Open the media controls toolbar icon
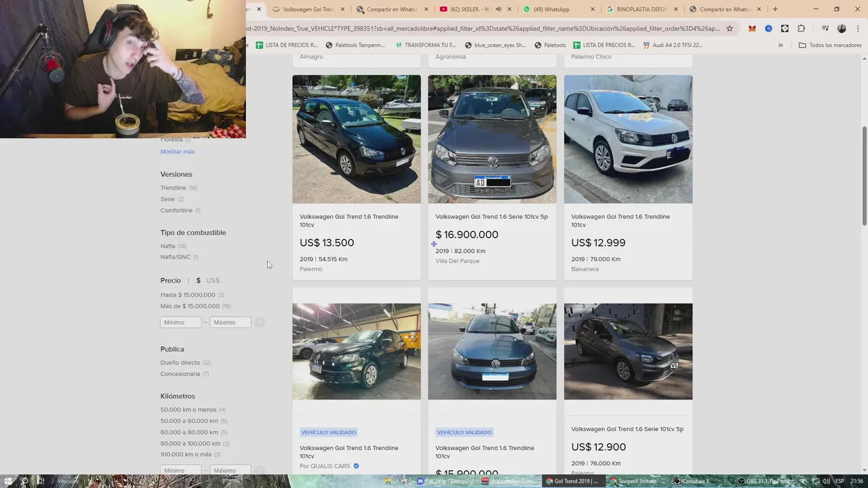868x488 pixels. [x=825, y=28]
